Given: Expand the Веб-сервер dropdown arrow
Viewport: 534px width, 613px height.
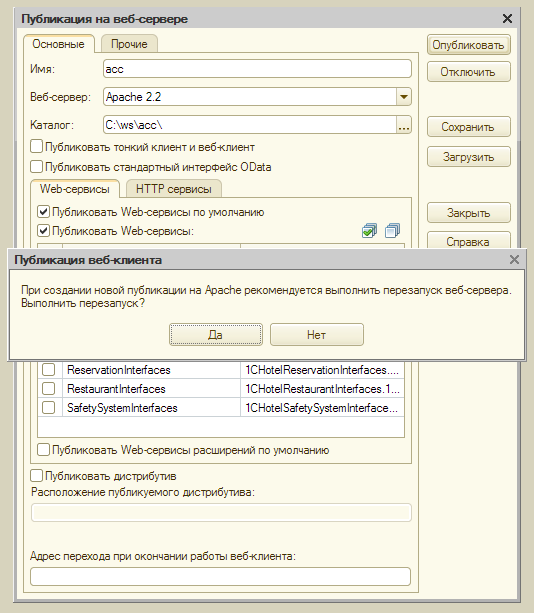Looking at the screenshot, I should point(404,97).
